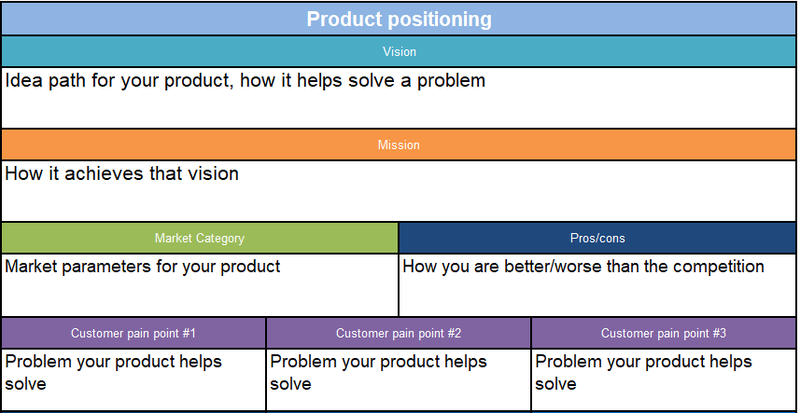The width and height of the screenshot is (800, 413).
Task: Select the Idea path for your product text cell
Action: click(398, 98)
